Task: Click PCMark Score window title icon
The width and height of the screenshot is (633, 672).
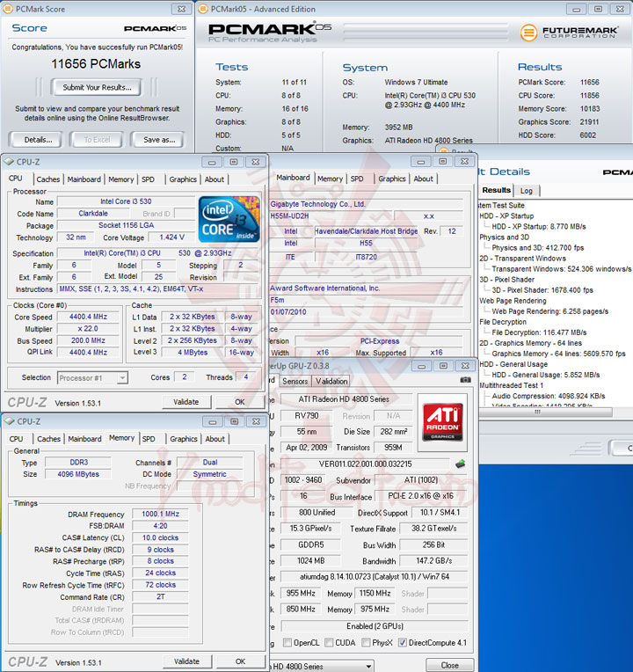Action: pyautogui.click(x=8, y=9)
